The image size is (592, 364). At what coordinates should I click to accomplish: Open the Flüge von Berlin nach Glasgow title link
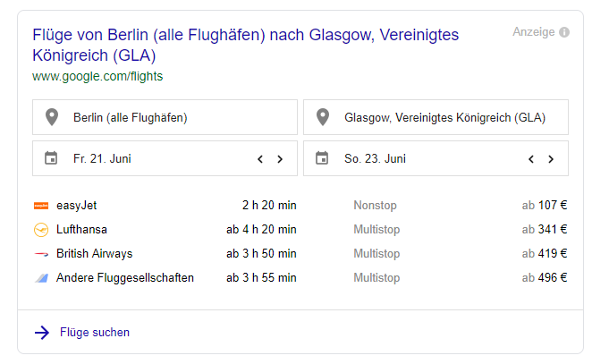pos(245,45)
